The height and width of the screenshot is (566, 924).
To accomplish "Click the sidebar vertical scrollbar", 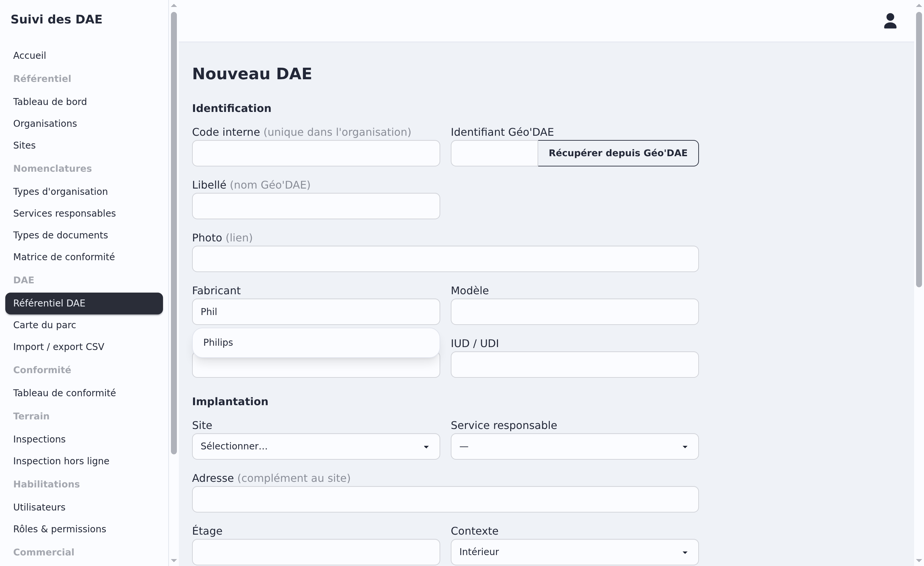I will tap(174, 233).
